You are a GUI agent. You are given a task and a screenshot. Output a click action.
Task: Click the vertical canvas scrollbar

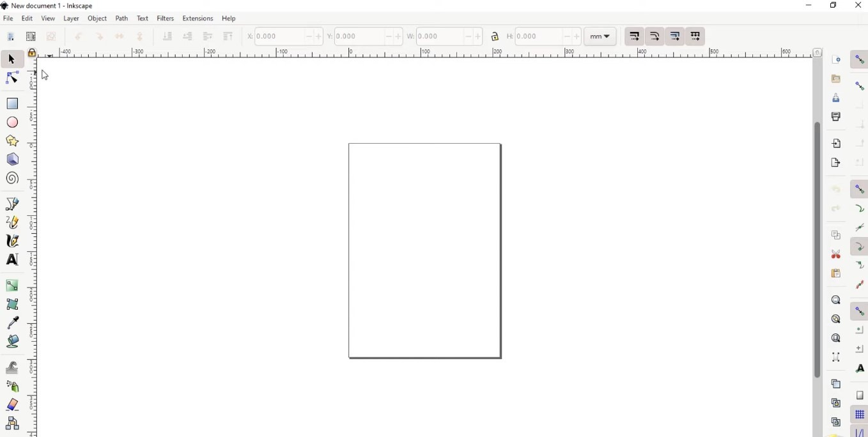point(817,249)
